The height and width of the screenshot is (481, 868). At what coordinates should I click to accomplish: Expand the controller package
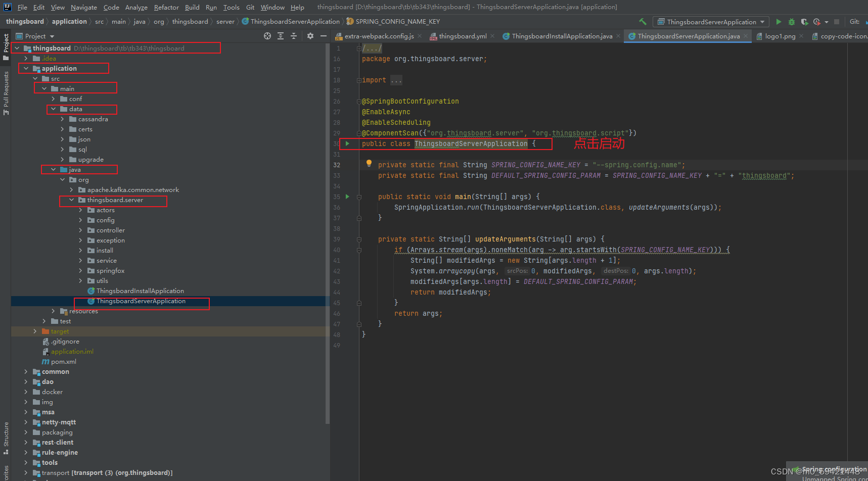click(80, 230)
